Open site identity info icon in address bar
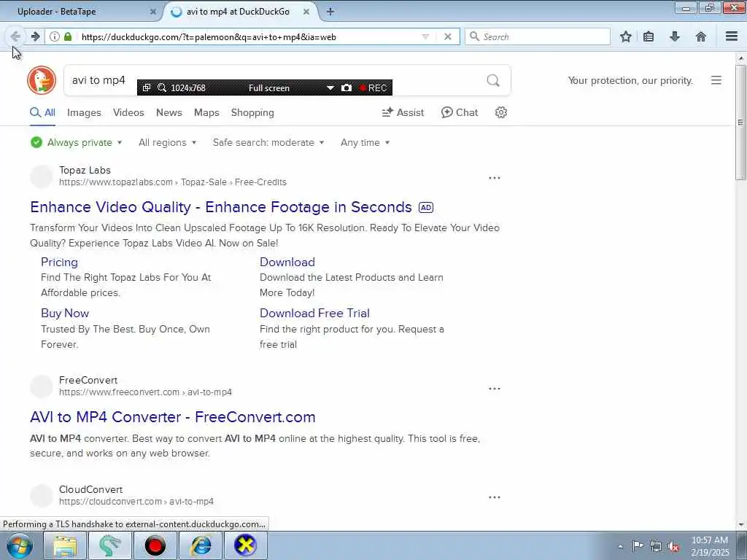Image resolution: width=747 pixels, height=560 pixels. 55,36
